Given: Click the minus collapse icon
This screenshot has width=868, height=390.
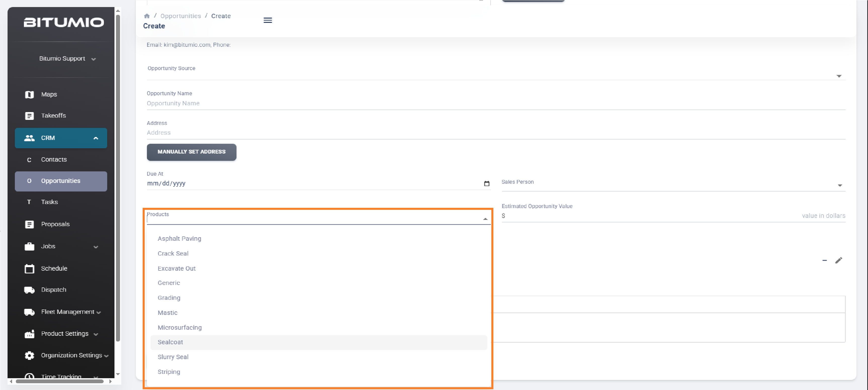Looking at the screenshot, I should point(824,260).
